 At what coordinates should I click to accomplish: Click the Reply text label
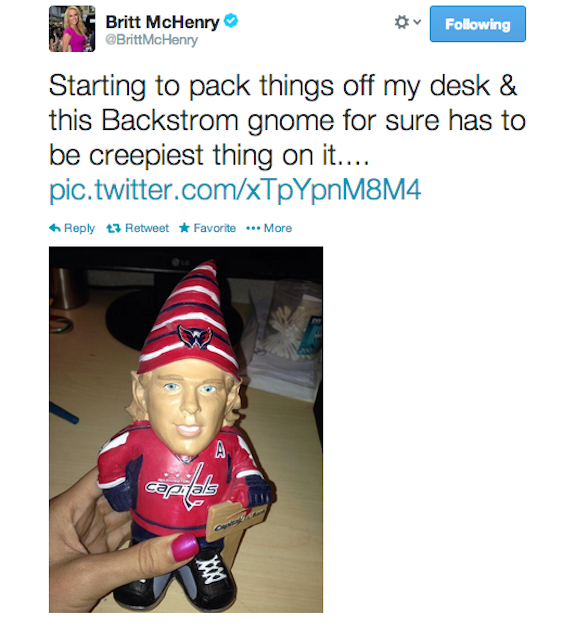79,228
